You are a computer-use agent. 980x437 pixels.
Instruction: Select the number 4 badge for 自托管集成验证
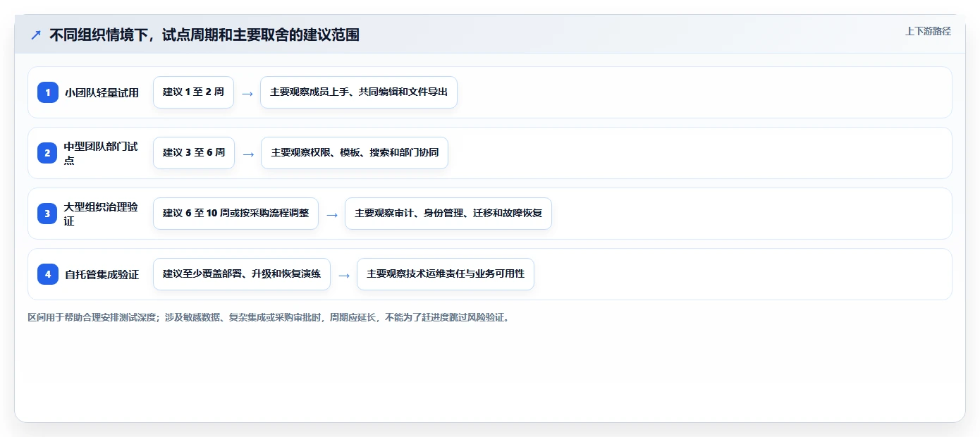48,274
